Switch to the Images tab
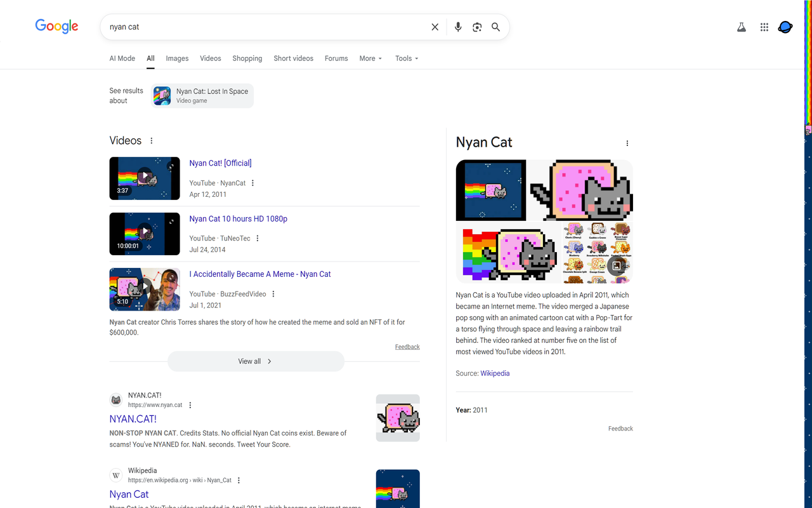This screenshot has width=812, height=508. point(177,58)
